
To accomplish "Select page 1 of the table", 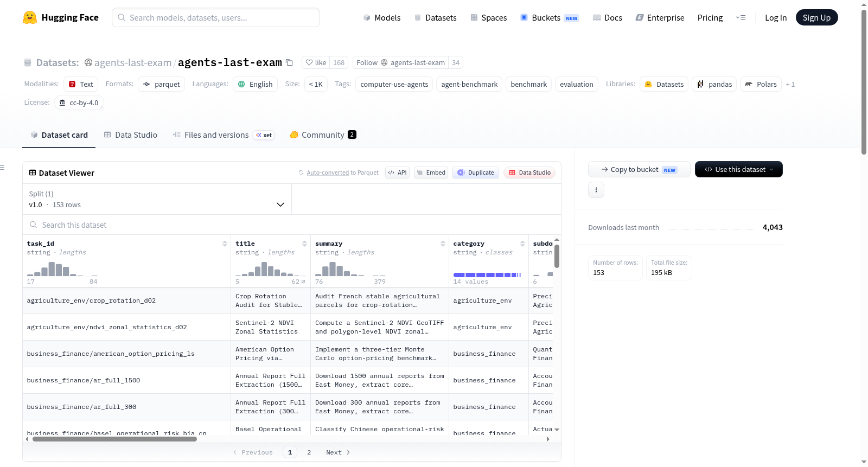I will (x=290, y=452).
